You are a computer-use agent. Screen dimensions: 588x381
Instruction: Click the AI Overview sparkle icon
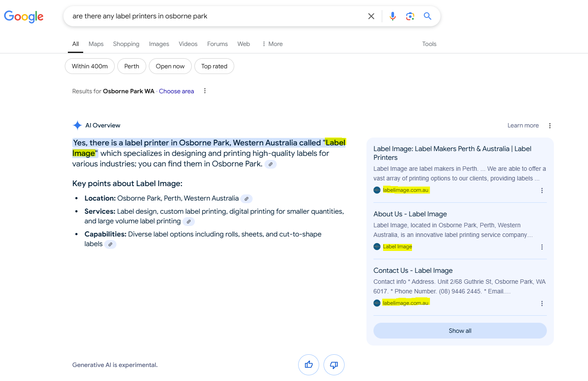[x=77, y=125]
